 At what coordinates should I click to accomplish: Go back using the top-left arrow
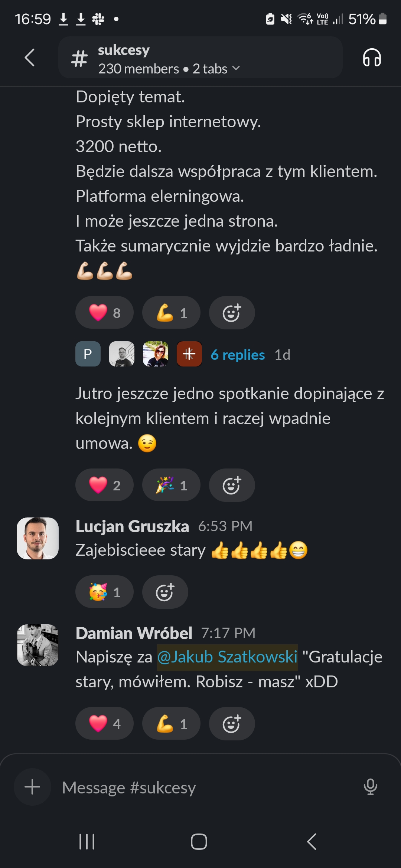(x=30, y=57)
